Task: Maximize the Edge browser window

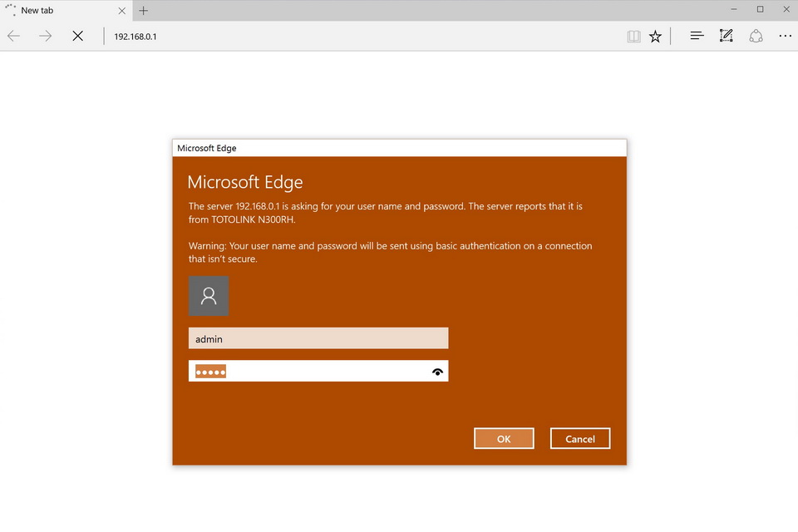Action: pyautogui.click(x=760, y=9)
